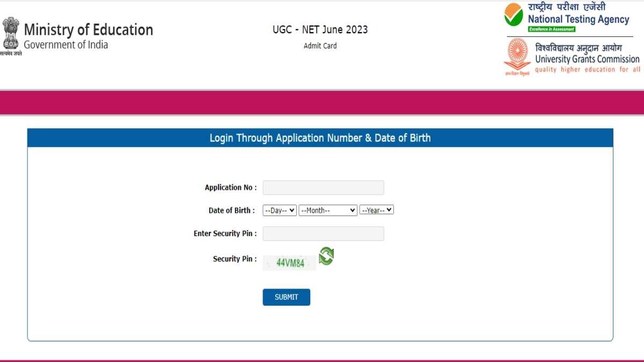Click the Admit Card label
The width and height of the screenshot is (644, 362).
[x=320, y=46]
